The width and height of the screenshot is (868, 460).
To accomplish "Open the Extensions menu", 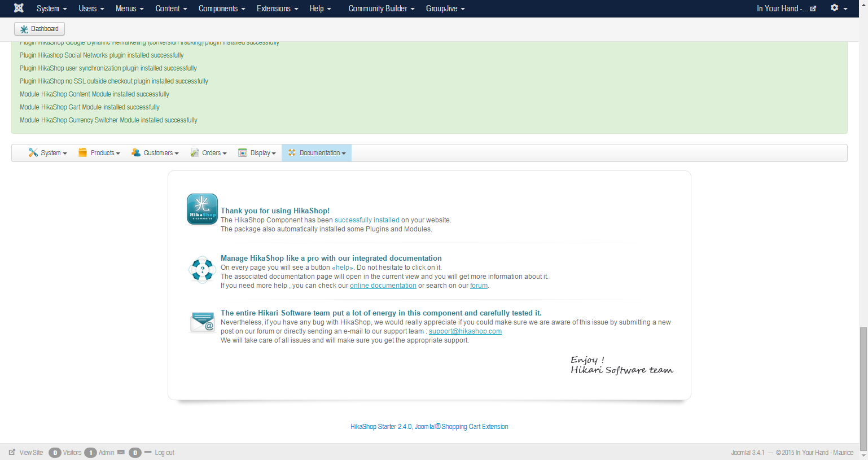I will [277, 8].
